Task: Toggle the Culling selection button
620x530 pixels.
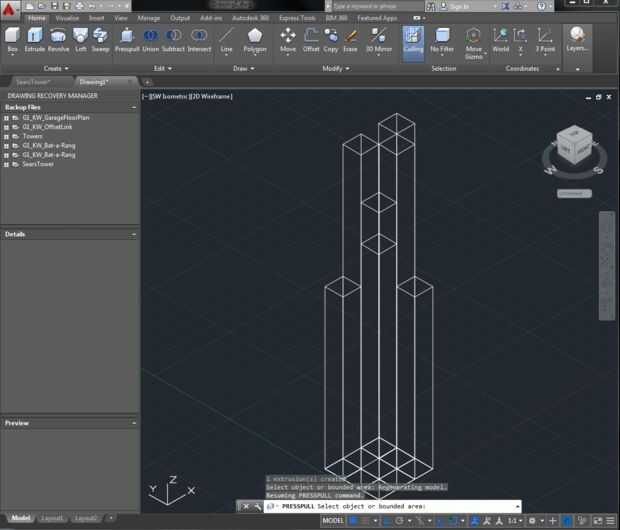Action: [x=413, y=43]
